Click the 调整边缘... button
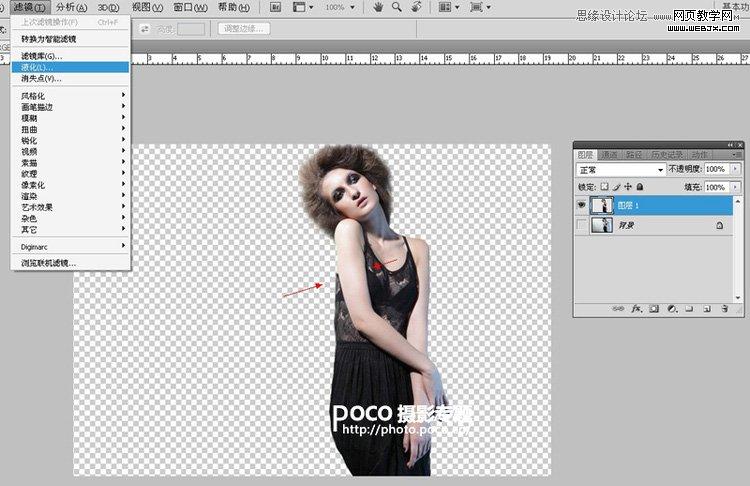The image size is (750, 486). (244, 29)
